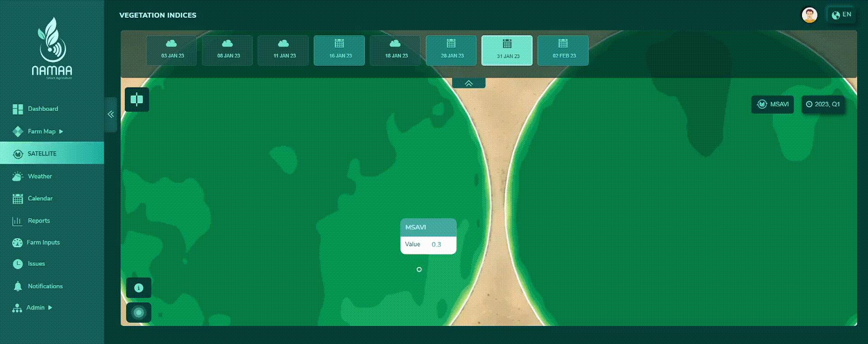This screenshot has height=344, width=868.
Task: Select the 16 JAN 23 date
Action: [x=340, y=50]
